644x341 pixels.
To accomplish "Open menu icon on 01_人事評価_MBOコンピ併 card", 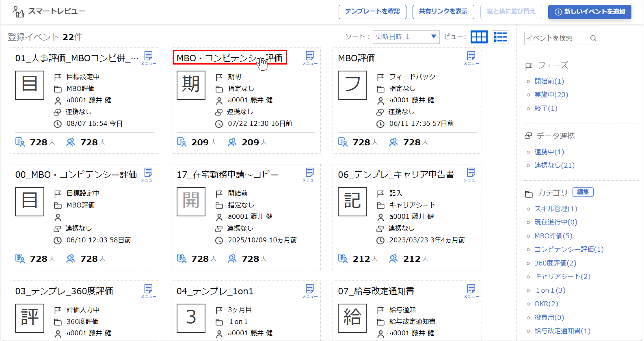I will pos(149,58).
